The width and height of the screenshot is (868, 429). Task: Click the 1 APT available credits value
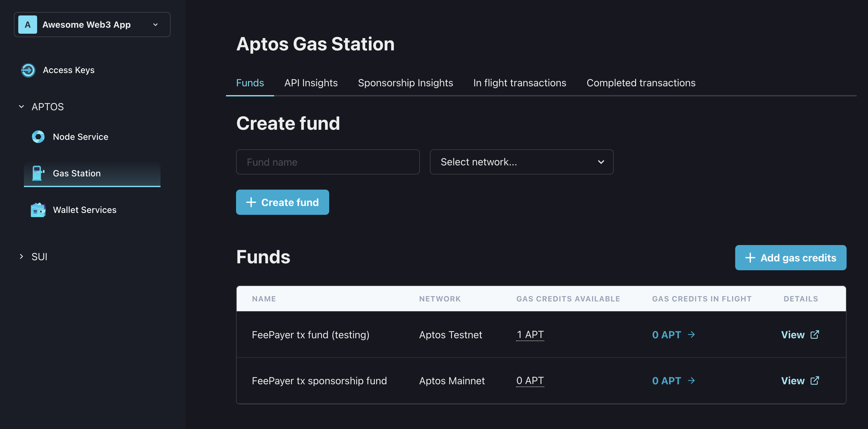(x=530, y=335)
